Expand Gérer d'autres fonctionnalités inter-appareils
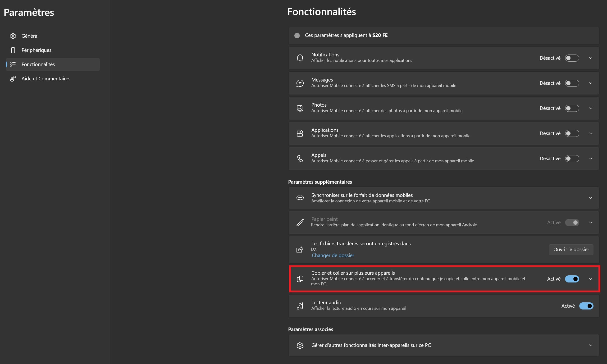The image size is (607, 364). tap(591, 345)
